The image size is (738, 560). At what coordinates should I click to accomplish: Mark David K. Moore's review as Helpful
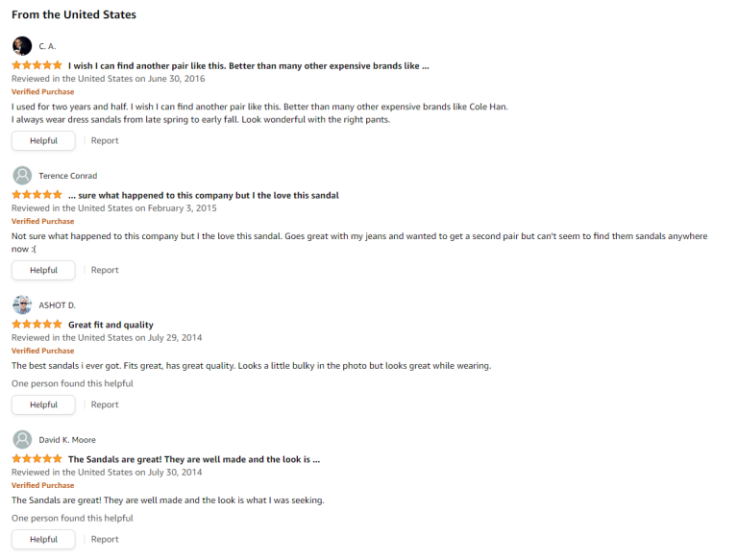(43, 540)
